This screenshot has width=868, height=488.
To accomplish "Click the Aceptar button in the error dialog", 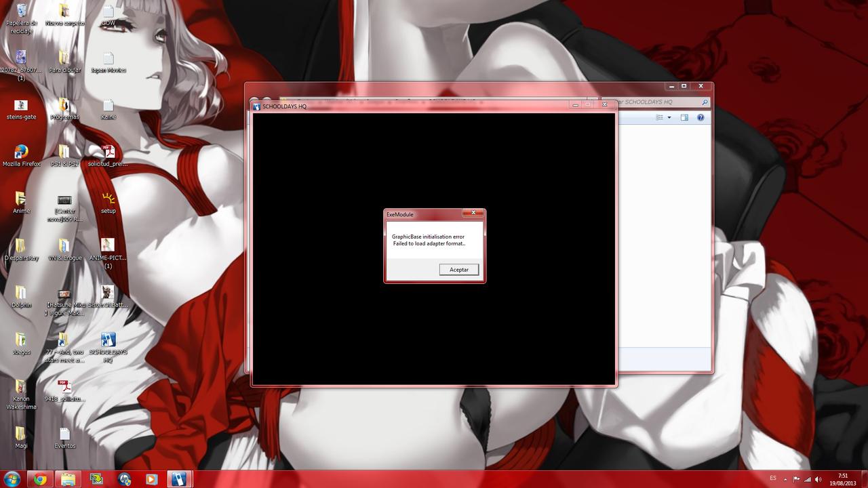I will click(459, 270).
